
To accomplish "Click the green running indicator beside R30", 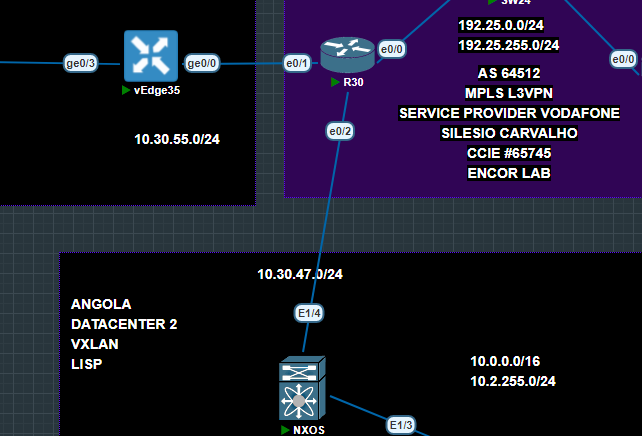I will click(x=335, y=82).
